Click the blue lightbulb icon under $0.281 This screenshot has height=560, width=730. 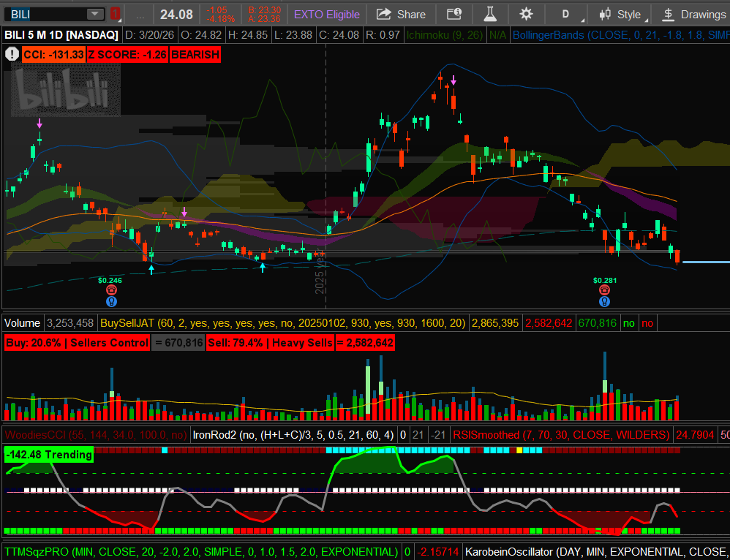tap(605, 301)
